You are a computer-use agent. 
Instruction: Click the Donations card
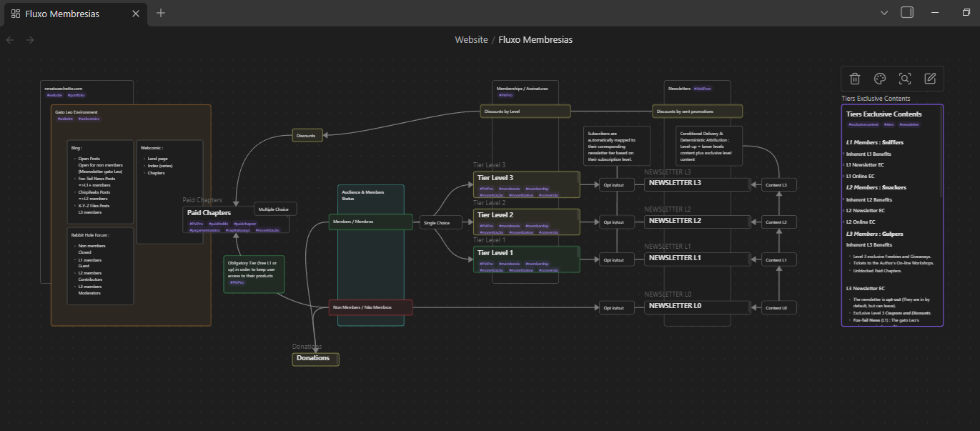tap(315, 359)
